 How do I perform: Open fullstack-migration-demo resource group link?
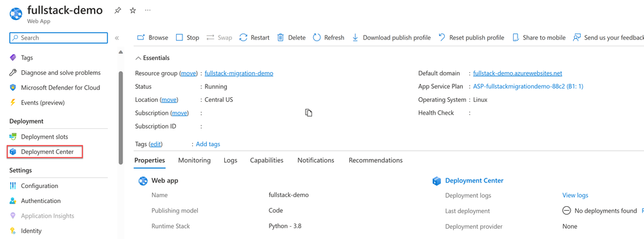point(239,73)
